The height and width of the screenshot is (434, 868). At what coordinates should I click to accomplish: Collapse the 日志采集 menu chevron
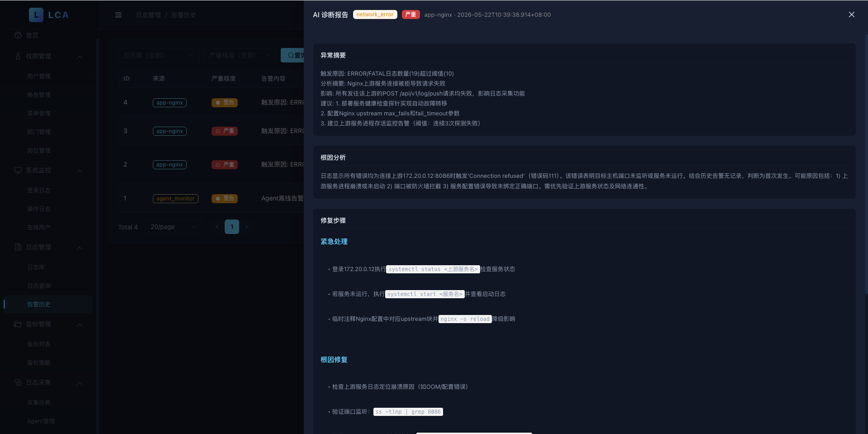point(80,383)
